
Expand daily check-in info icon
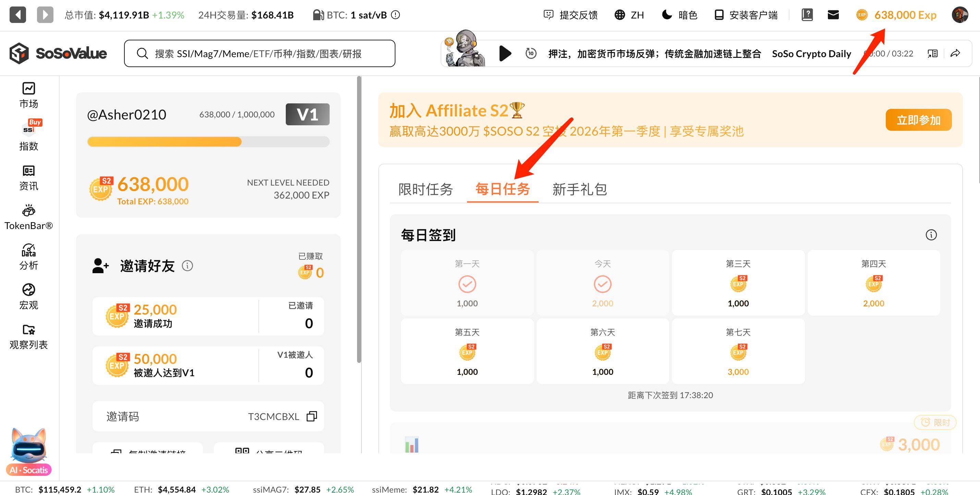[931, 234]
